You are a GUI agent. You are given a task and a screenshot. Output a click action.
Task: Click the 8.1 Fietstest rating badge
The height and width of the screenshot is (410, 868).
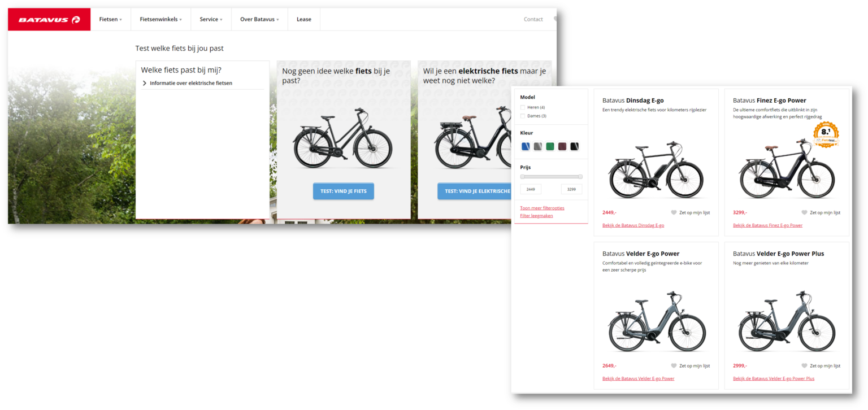pos(826,136)
